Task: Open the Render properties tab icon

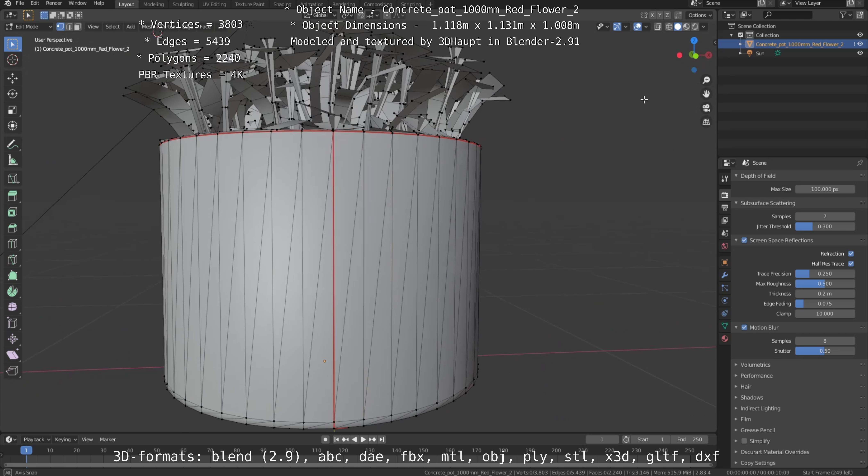Action: click(724, 195)
